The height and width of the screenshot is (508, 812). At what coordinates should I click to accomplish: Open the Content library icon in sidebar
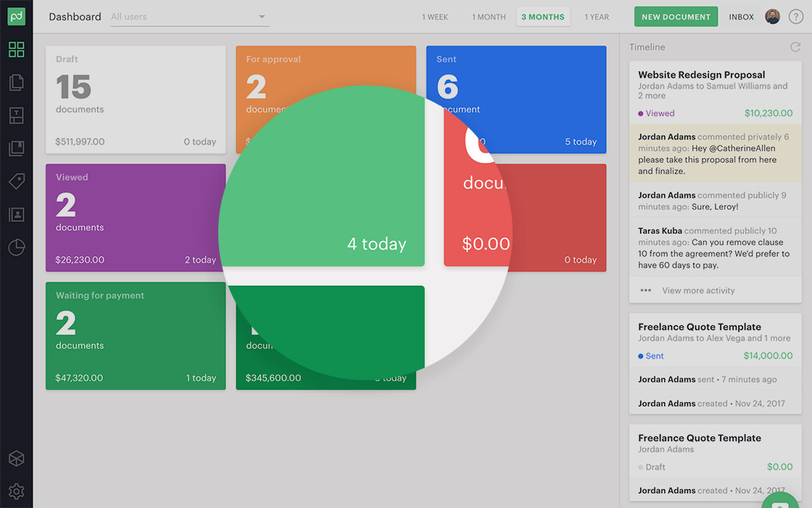pos(17,149)
